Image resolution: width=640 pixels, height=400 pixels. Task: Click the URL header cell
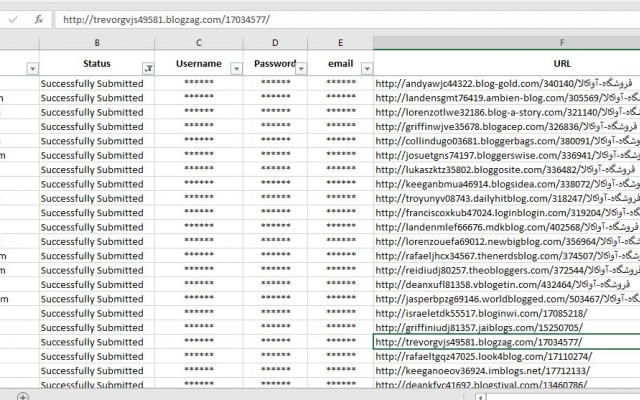[x=507, y=63]
